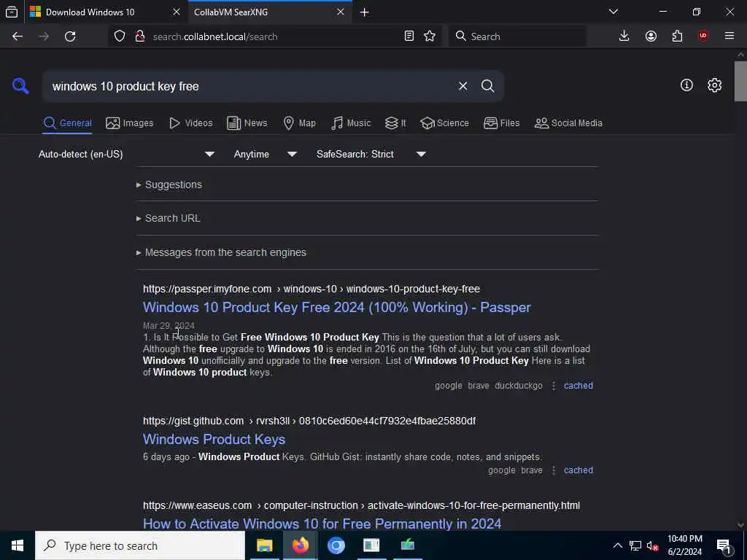
Task: Select the Social Media search category
Action: click(568, 123)
